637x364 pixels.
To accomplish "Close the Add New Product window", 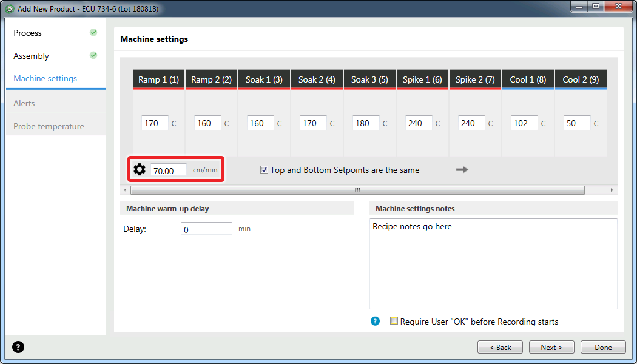I will coord(619,7).
